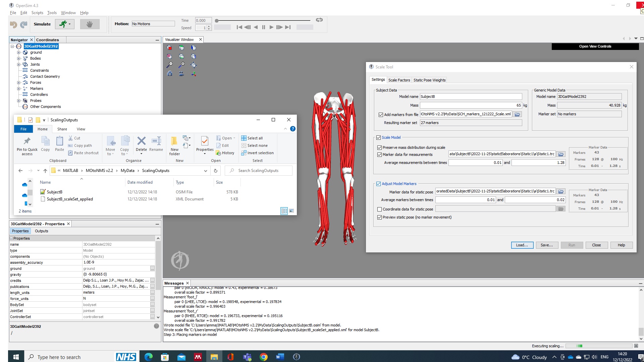Open the Share tab in File Explorer
This screenshot has width=644, height=362.
click(x=62, y=129)
